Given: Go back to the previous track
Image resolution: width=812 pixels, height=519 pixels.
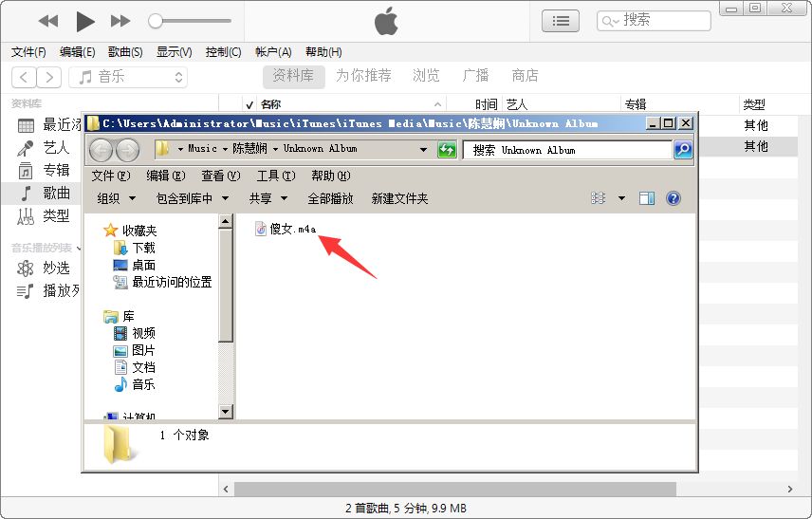Looking at the screenshot, I should click(48, 21).
